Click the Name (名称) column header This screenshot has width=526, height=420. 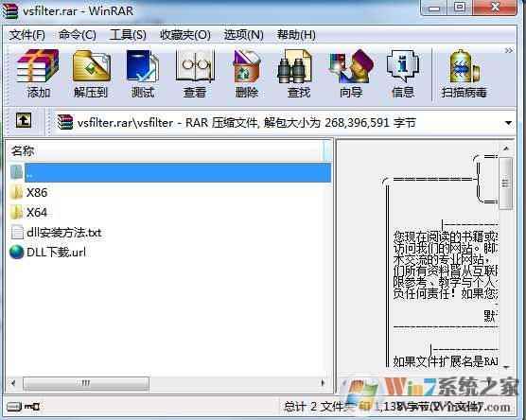click(166, 151)
